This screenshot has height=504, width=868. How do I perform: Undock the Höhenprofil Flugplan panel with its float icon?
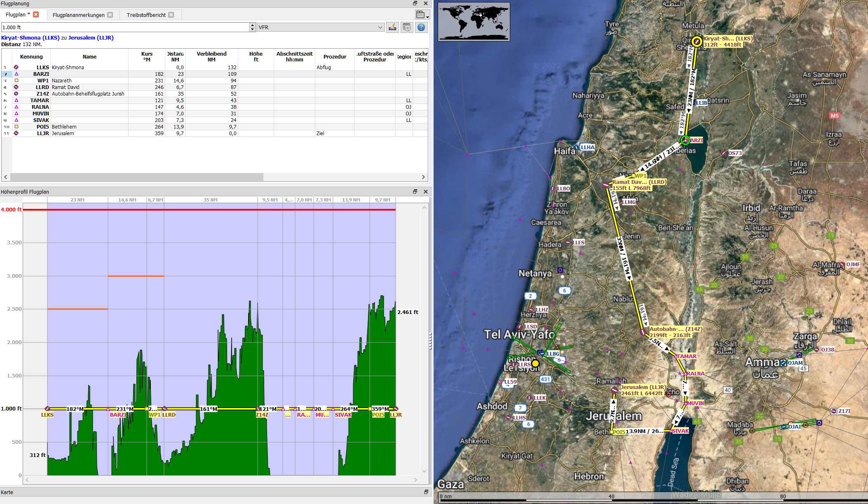(x=415, y=192)
